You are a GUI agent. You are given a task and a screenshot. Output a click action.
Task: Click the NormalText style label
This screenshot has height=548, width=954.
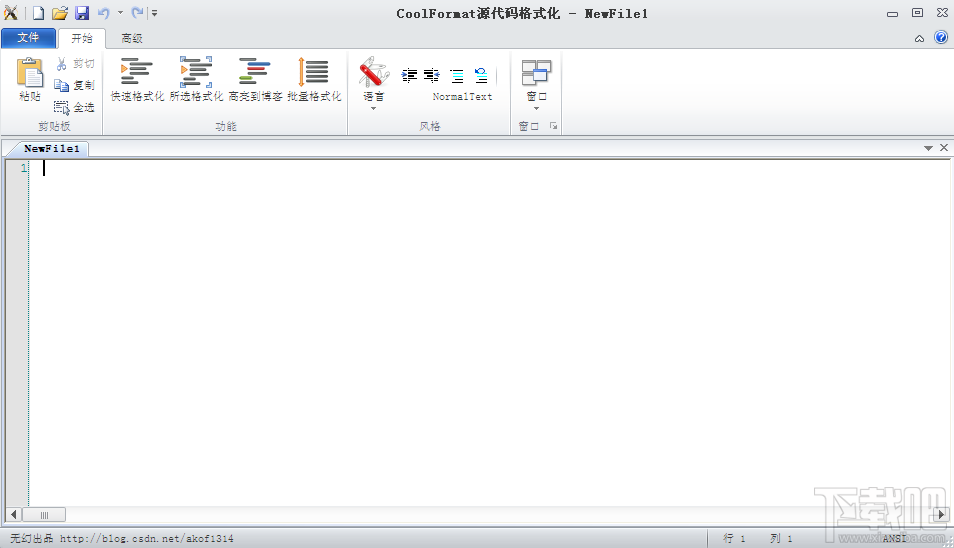pos(462,97)
